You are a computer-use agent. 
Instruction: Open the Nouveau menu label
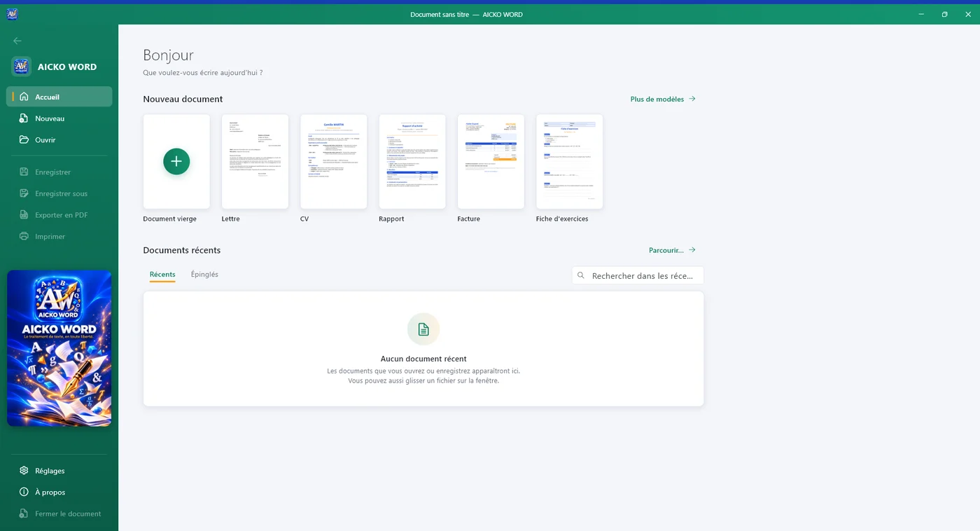click(x=50, y=118)
